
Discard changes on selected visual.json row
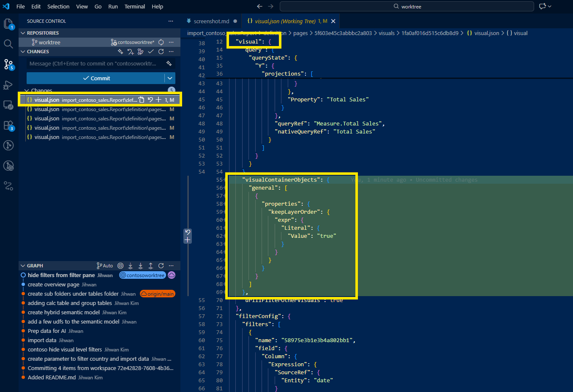point(150,100)
